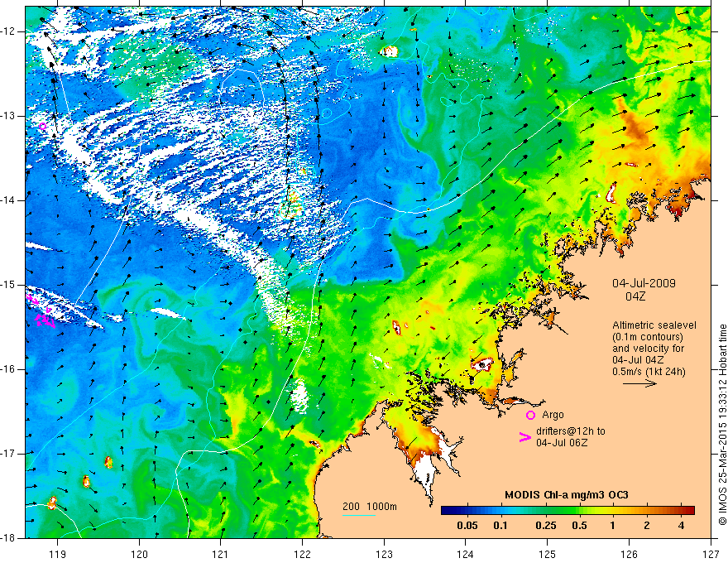Click the longitude axis label 127
The image size is (728, 563).
pos(711,554)
